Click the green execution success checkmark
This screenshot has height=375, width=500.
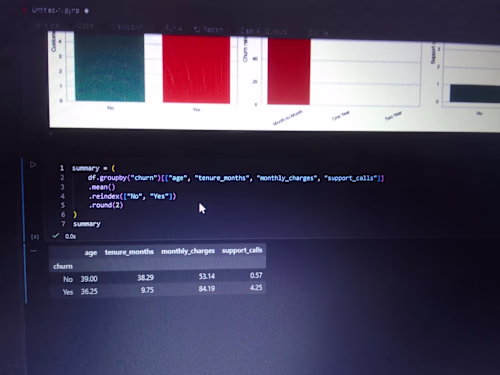[x=56, y=236]
